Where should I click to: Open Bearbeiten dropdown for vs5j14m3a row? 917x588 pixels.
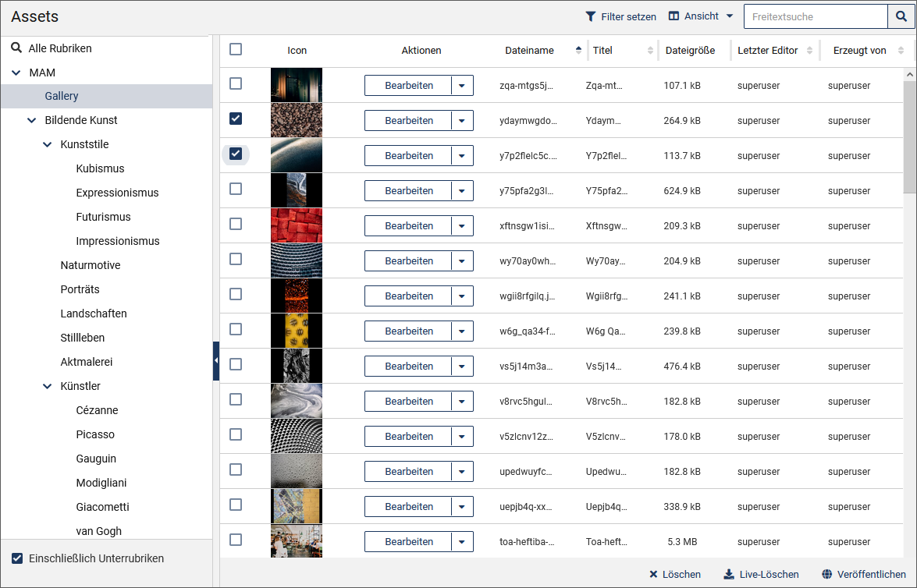[x=462, y=366]
